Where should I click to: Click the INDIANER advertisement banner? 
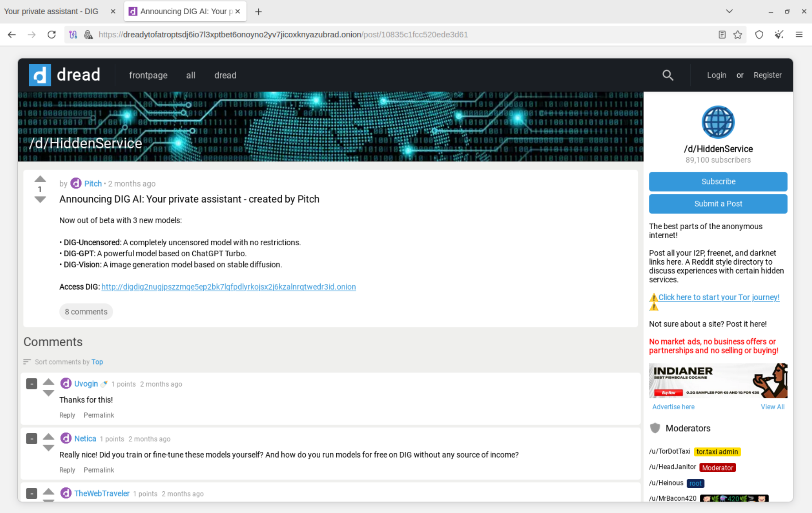pyautogui.click(x=718, y=380)
